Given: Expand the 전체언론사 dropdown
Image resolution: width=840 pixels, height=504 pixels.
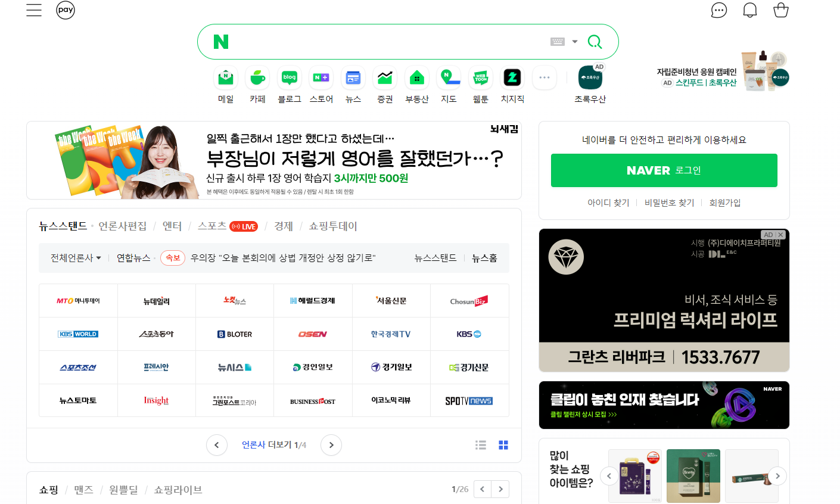Looking at the screenshot, I should (76, 258).
